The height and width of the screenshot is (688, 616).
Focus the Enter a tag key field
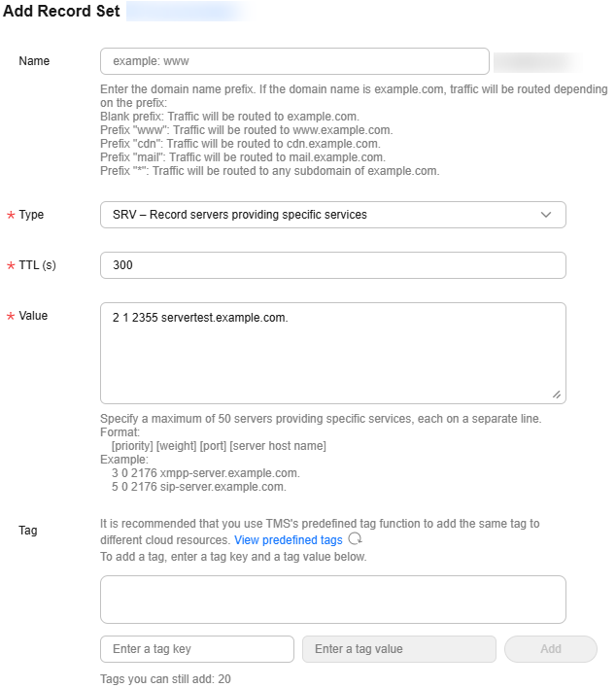click(197, 649)
